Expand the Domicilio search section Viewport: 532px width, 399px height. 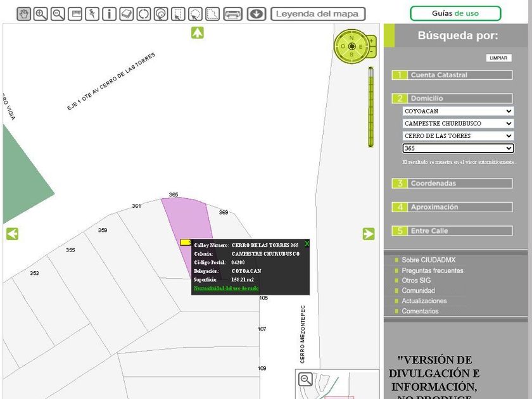tap(452, 98)
